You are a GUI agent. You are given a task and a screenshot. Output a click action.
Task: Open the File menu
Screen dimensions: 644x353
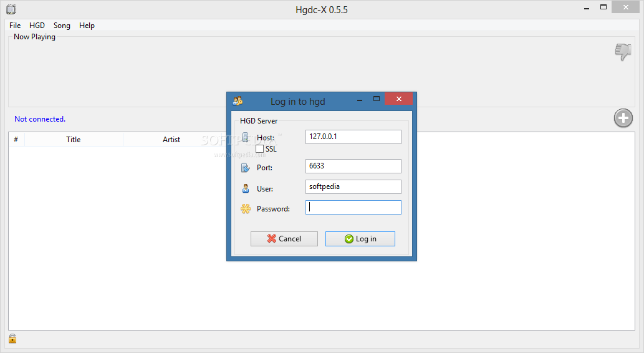15,26
